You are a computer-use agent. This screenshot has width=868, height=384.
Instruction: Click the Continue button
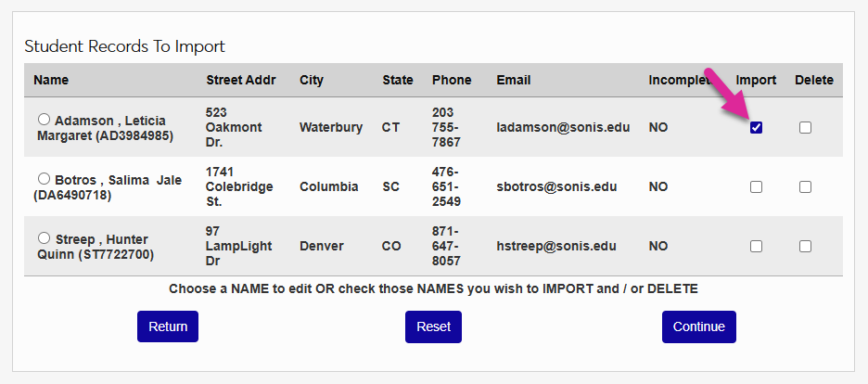click(x=698, y=326)
